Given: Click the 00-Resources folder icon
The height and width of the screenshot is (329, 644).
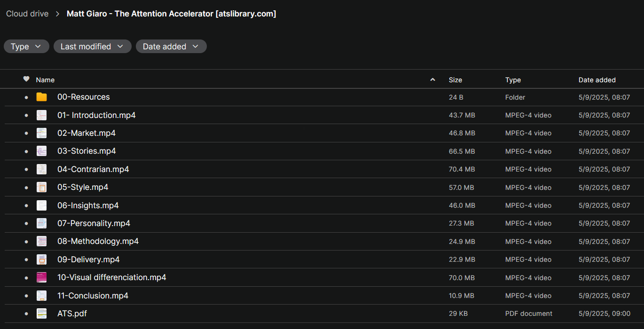Looking at the screenshot, I should coord(42,97).
